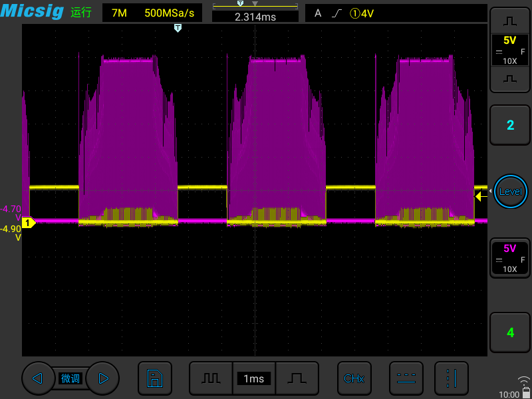Image resolution: width=532 pixels, height=399 pixels.
Task: Tap the Micsig logo
Action: pyautogui.click(x=32, y=11)
